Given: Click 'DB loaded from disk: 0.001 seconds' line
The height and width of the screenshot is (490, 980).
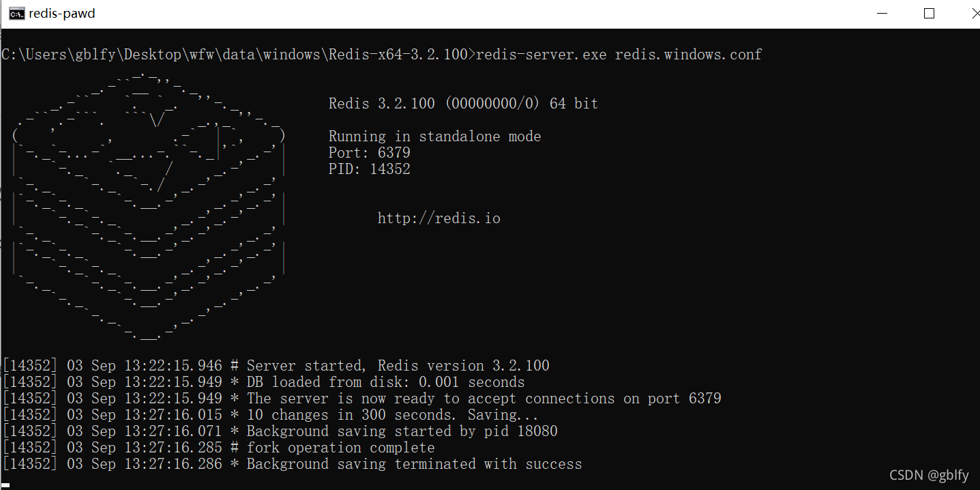Looking at the screenshot, I should coord(264,382).
